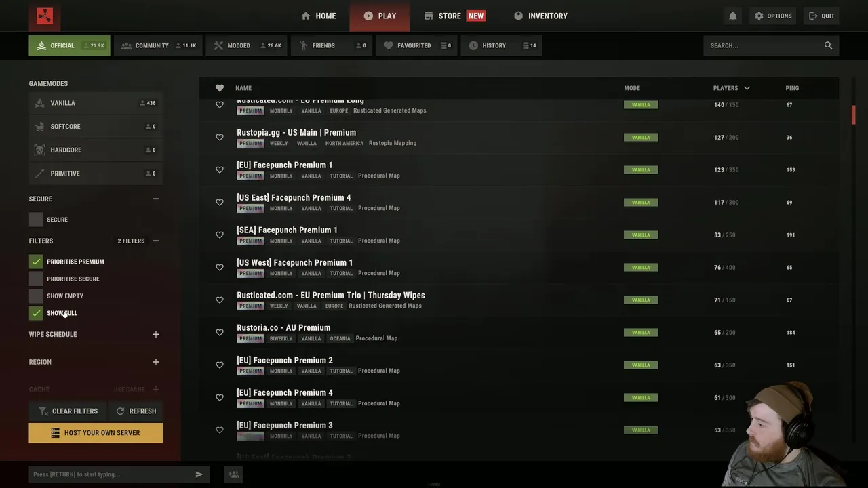Select "Rusticated.com - EU Premium Trio" server name
Screen dimensions: 868x488
(331, 296)
